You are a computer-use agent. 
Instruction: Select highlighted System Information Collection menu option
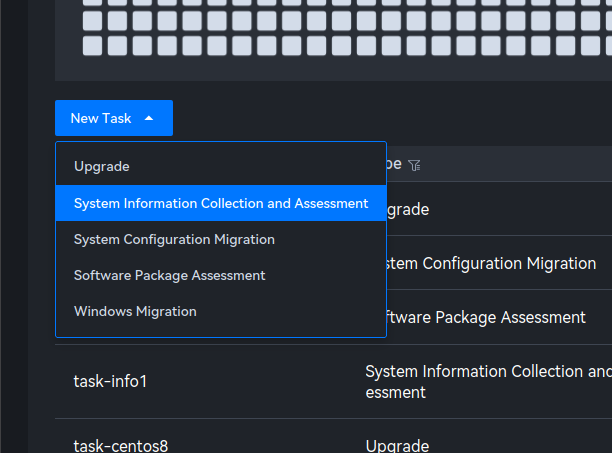click(221, 203)
